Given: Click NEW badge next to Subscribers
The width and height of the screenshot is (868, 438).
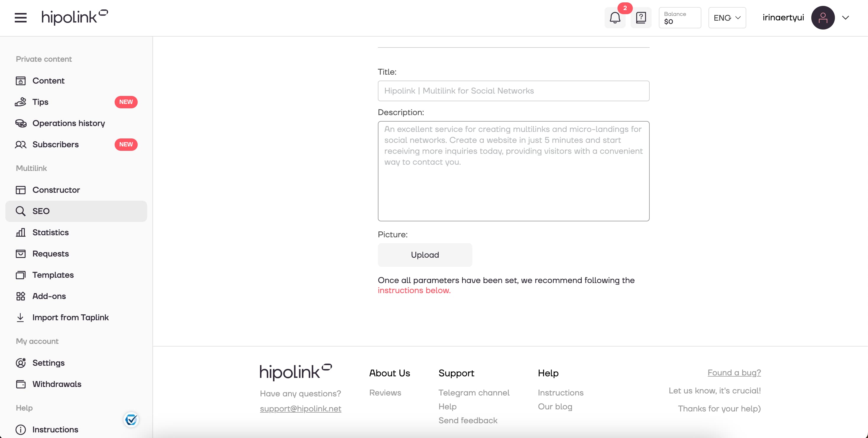Looking at the screenshot, I should 126,144.
